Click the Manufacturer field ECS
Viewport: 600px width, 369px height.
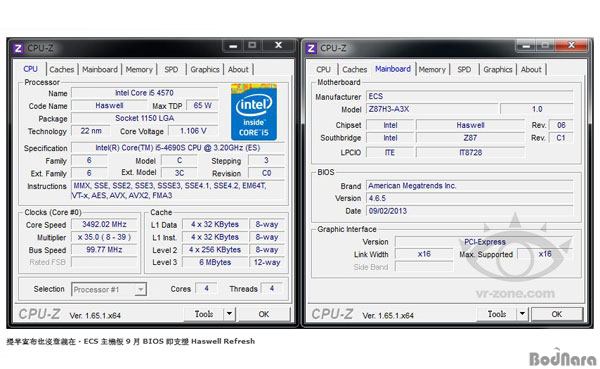(470, 96)
